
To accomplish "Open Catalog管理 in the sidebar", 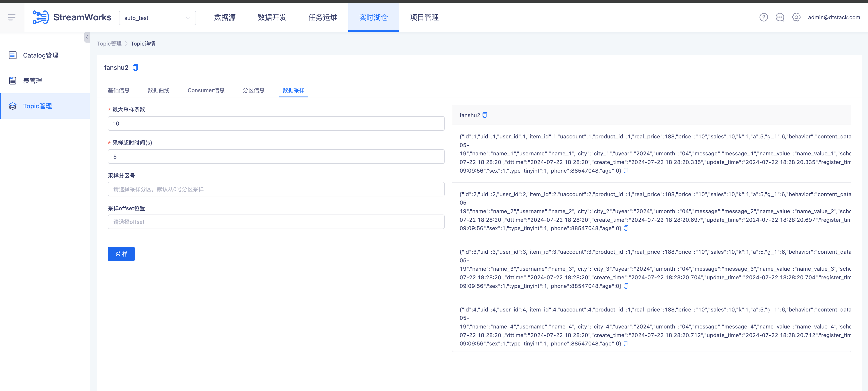I will 45,55.
